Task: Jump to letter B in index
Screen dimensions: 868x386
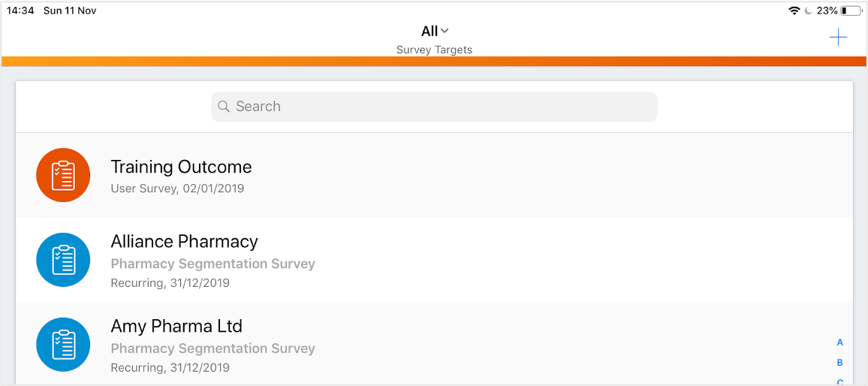Action: click(x=840, y=363)
